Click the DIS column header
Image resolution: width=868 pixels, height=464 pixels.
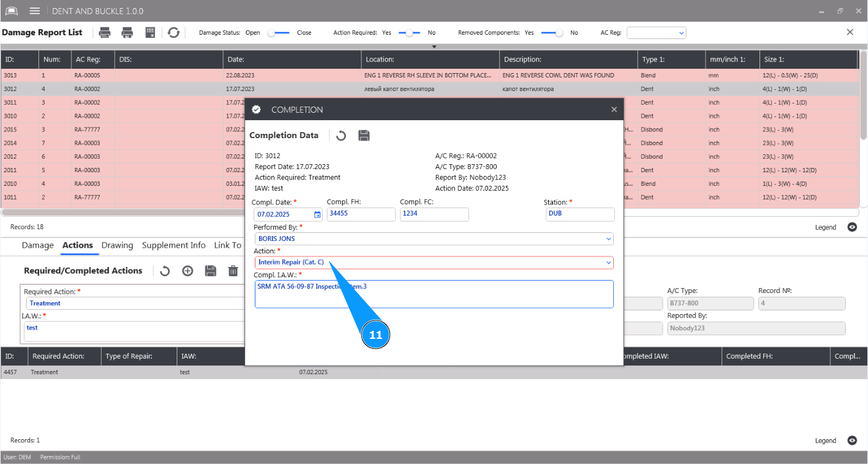(x=169, y=59)
